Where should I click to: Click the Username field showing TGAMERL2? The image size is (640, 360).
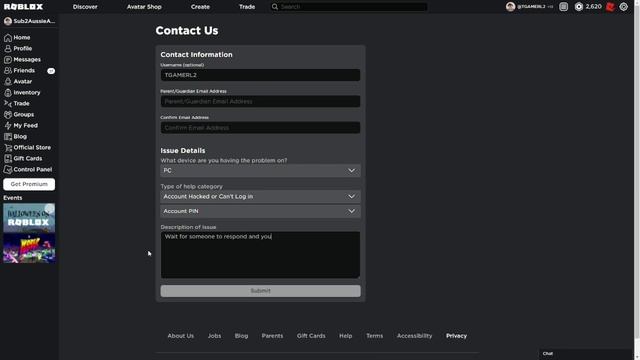[x=260, y=75]
